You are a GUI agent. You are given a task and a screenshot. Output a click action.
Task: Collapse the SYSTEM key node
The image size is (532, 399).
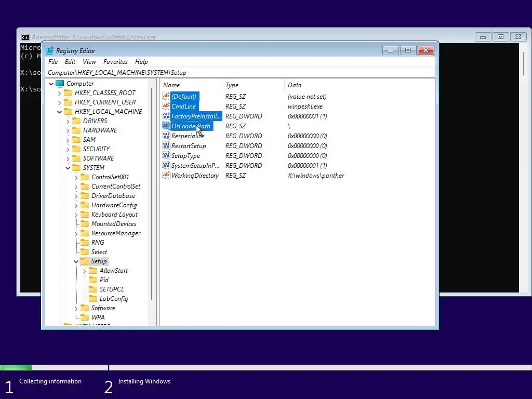[x=68, y=168]
